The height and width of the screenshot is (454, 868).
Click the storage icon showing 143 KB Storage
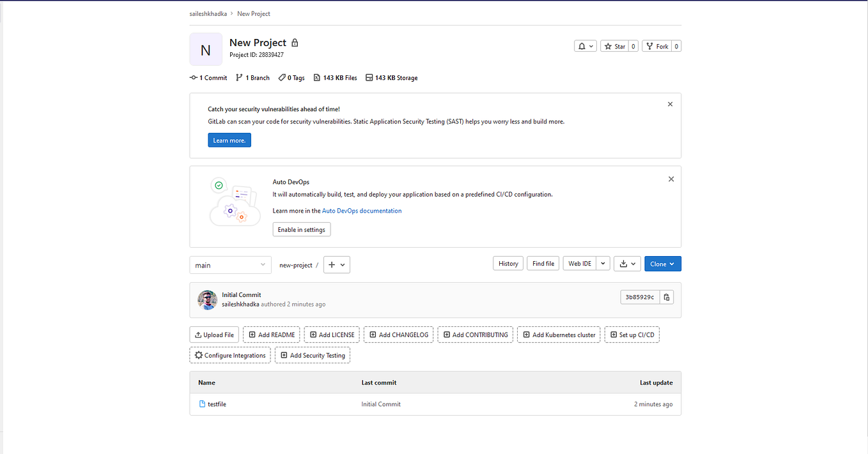tap(369, 77)
